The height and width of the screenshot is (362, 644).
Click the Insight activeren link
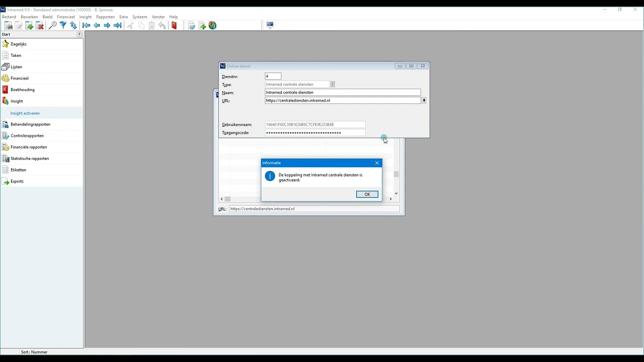pyautogui.click(x=25, y=113)
